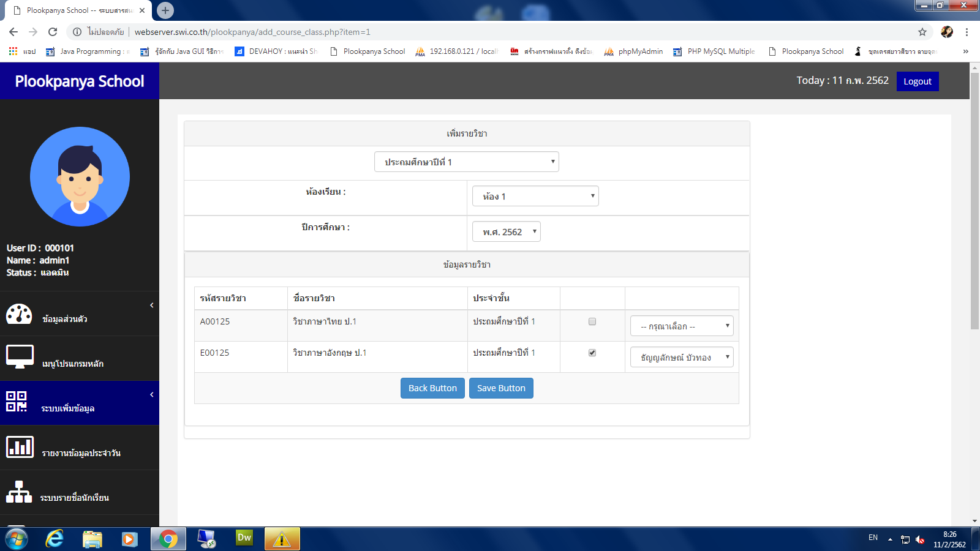Click the admin user avatar picture
Viewport: 980px width, 551px height.
pos(80,177)
